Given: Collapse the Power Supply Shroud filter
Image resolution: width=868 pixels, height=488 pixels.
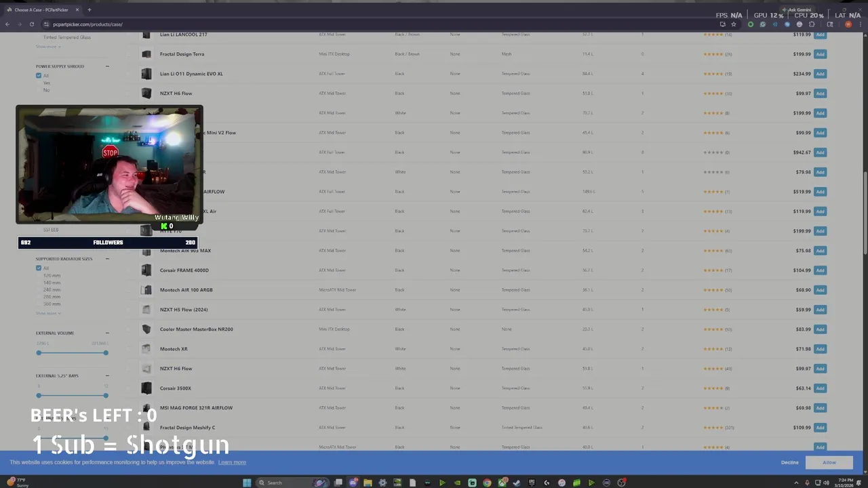Looking at the screenshot, I should click(107, 66).
